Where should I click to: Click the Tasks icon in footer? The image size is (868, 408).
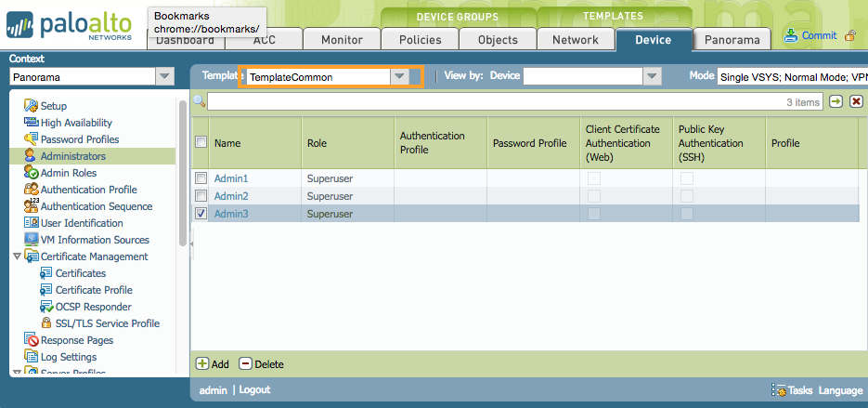coord(779,390)
